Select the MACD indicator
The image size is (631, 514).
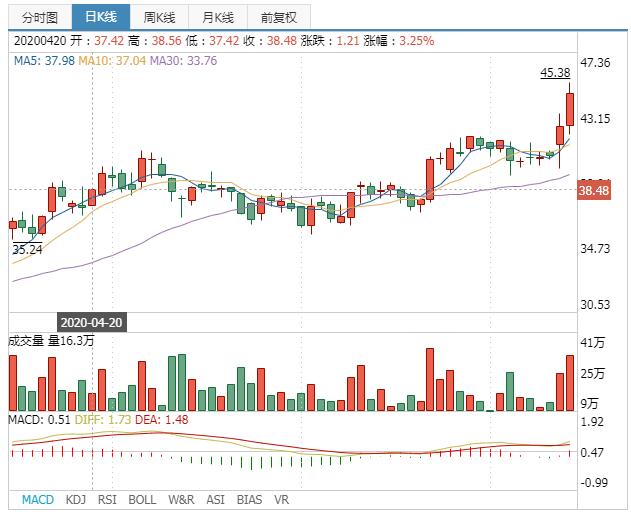click(x=37, y=500)
